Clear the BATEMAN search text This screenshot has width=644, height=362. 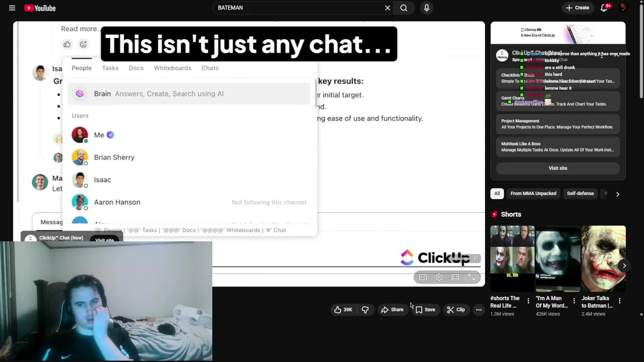click(x=387, y=8)
